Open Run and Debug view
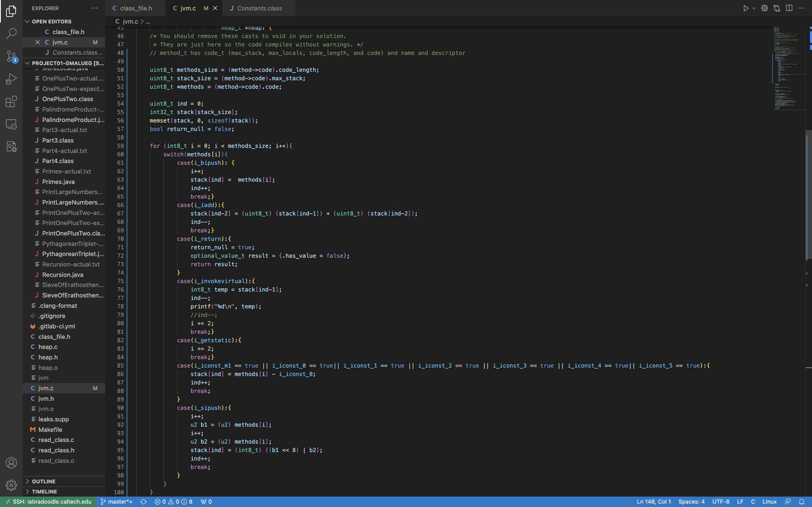This screenshot has height=507, width=812. click(x=11, y=79)
